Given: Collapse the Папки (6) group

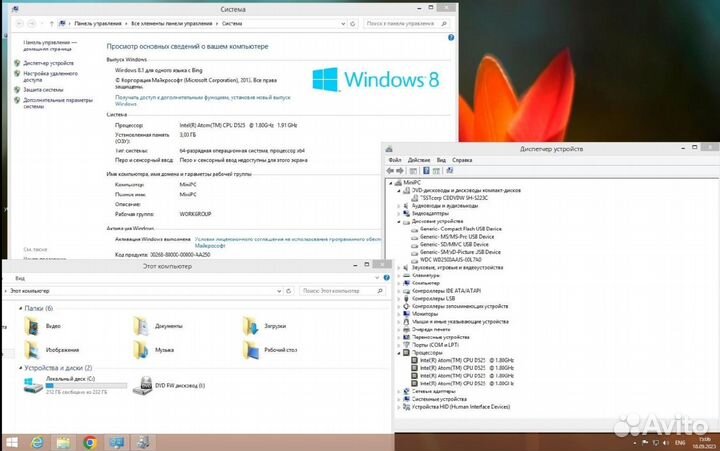Looking at the screenshot, I should (x=20, y=308).
